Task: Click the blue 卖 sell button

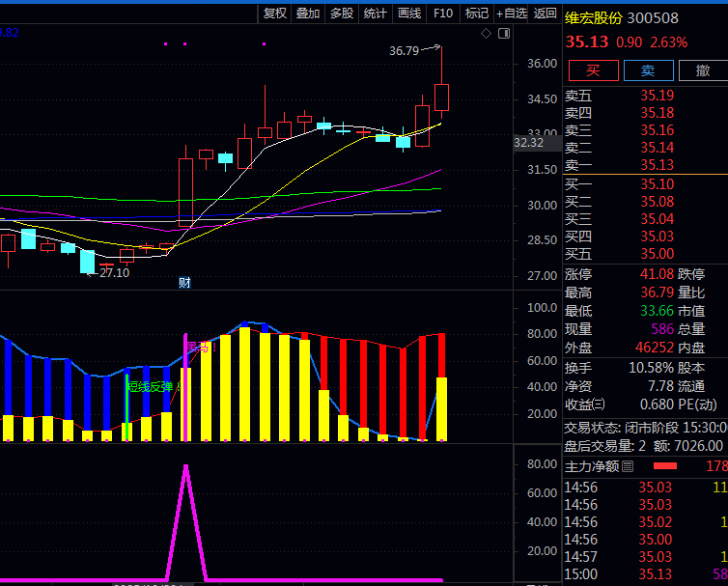Action: pyautogui.click(x=648, y=70)
